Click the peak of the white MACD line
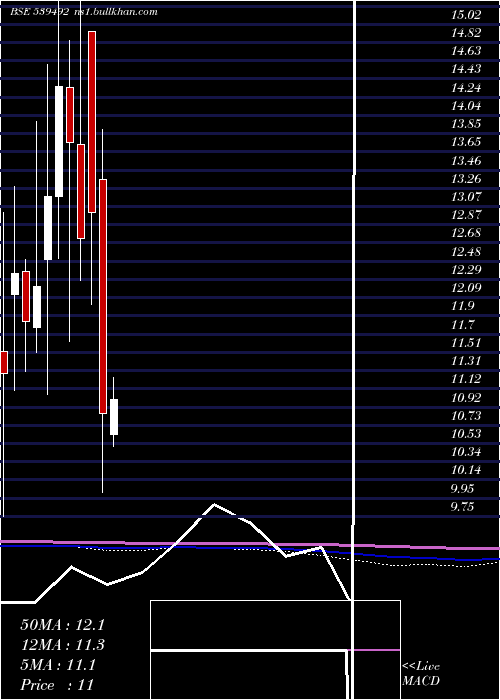This screenshot has height=700, width=500. [214, 504]
